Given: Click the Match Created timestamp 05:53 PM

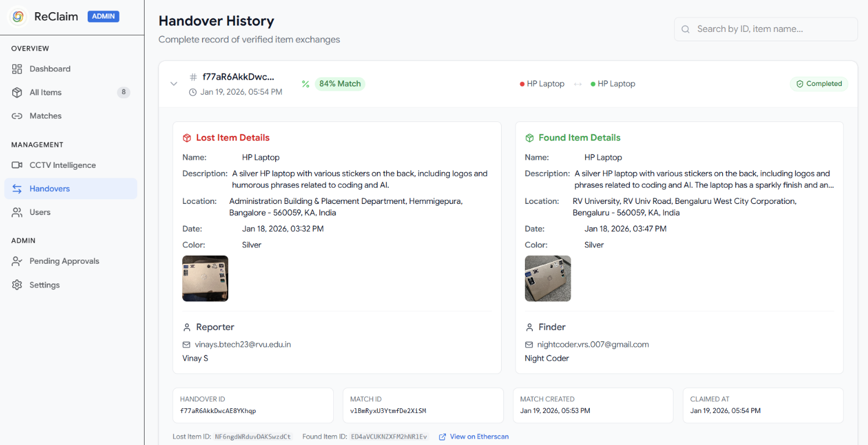Looking at the screenshot, I should pos(555,411).
